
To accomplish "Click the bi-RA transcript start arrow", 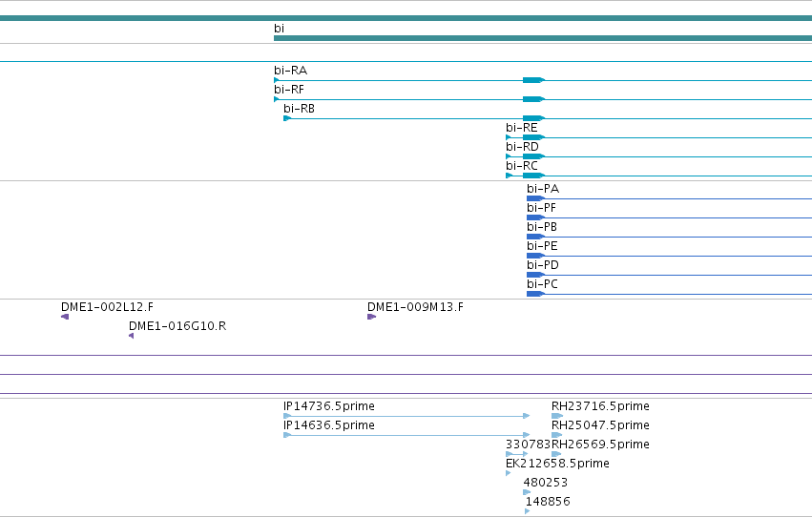I will pyautogui.click(x=277, y=80).
